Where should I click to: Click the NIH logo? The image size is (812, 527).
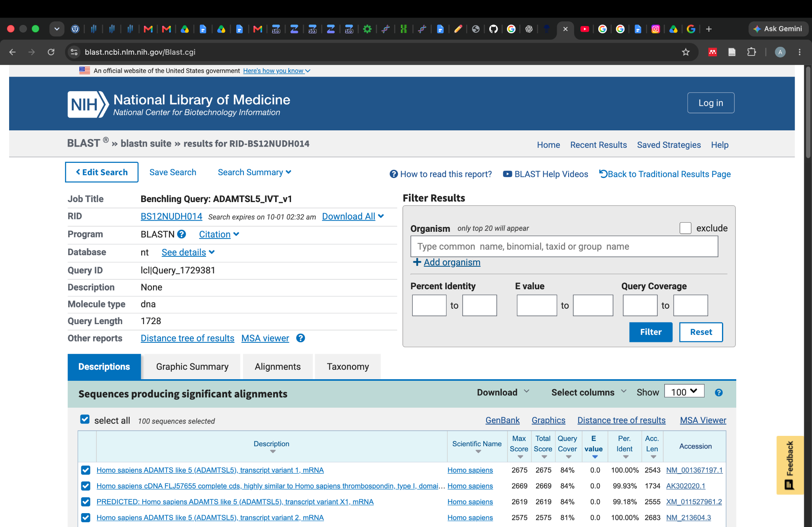tap(88, 105)
